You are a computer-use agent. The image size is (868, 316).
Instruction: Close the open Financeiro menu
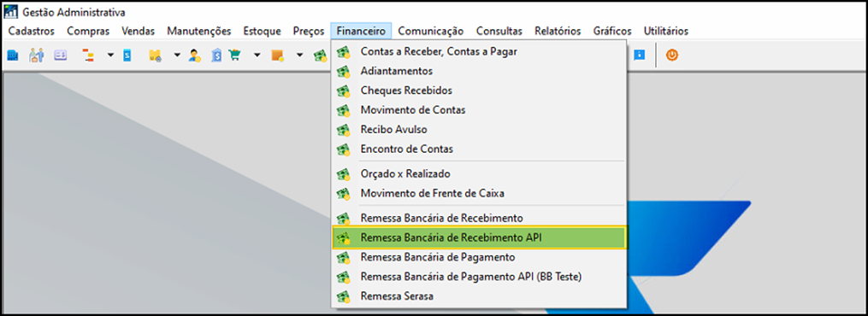tap(361, 31)
